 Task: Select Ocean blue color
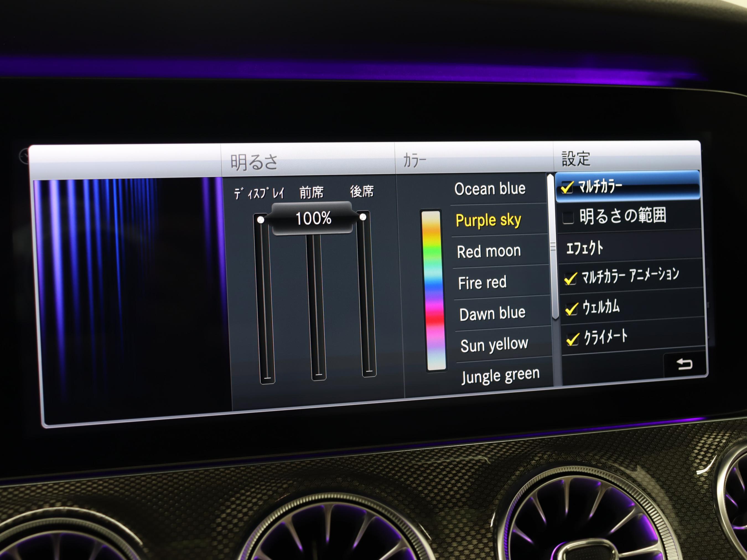click(490, 189)
